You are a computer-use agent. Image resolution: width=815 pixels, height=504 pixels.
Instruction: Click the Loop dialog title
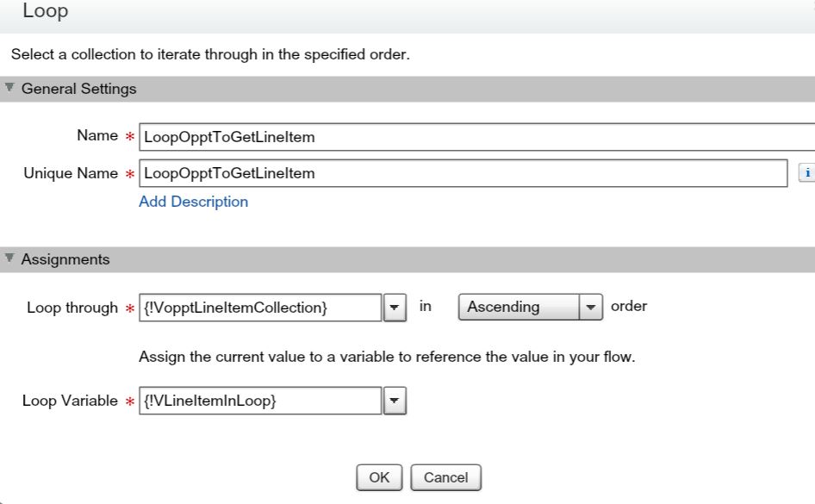pos(46,12)
